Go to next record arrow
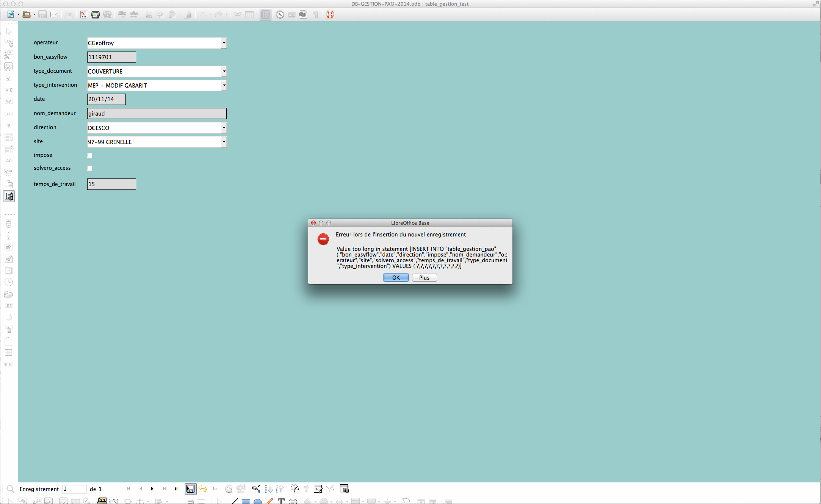 point(152,489)
